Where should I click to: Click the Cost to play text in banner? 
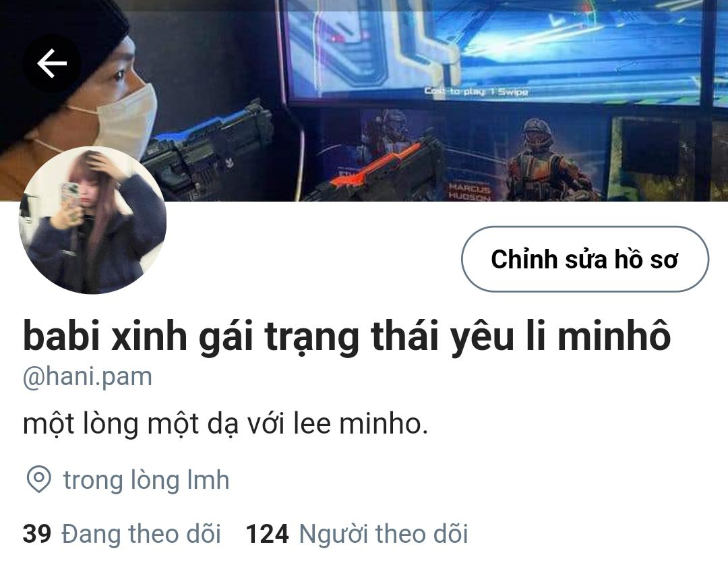[x=476, y=92]
